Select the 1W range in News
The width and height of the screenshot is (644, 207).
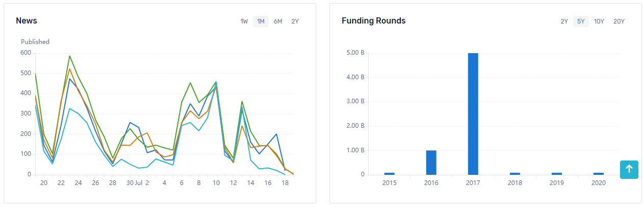coord(244,21)
